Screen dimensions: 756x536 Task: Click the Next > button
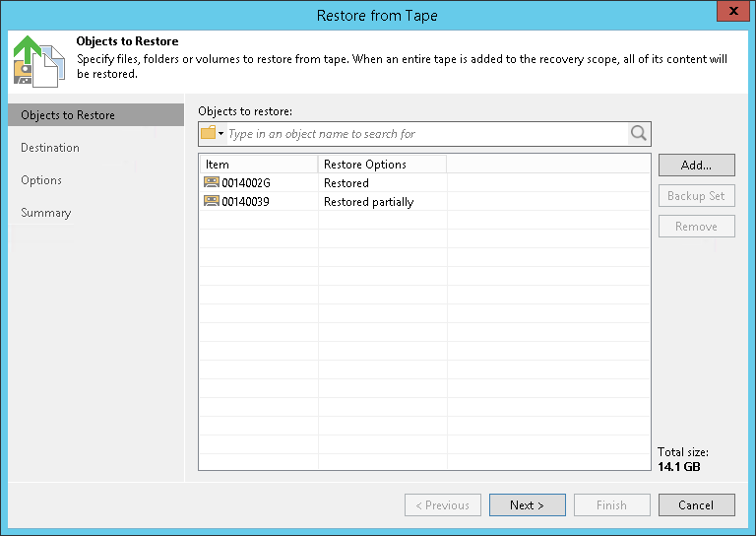[528, 505]
